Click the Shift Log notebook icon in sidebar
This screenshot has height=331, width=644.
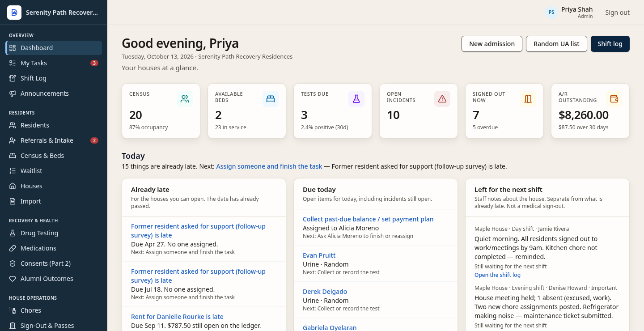(13, 78)
